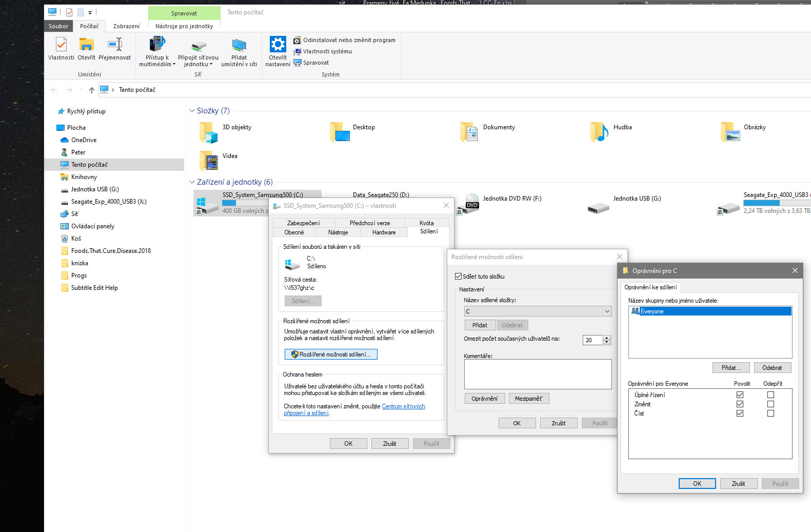Collapse the Složky (7) group

coord(192,111)
